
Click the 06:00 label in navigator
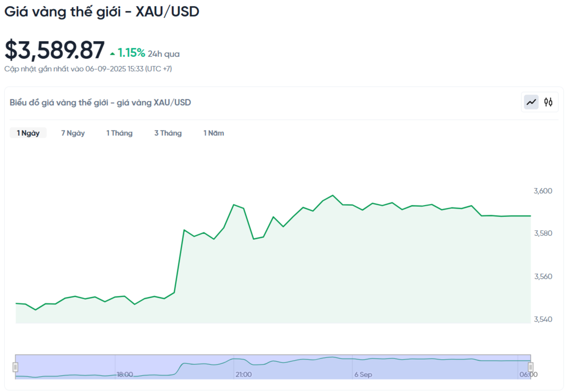(528, 374)
